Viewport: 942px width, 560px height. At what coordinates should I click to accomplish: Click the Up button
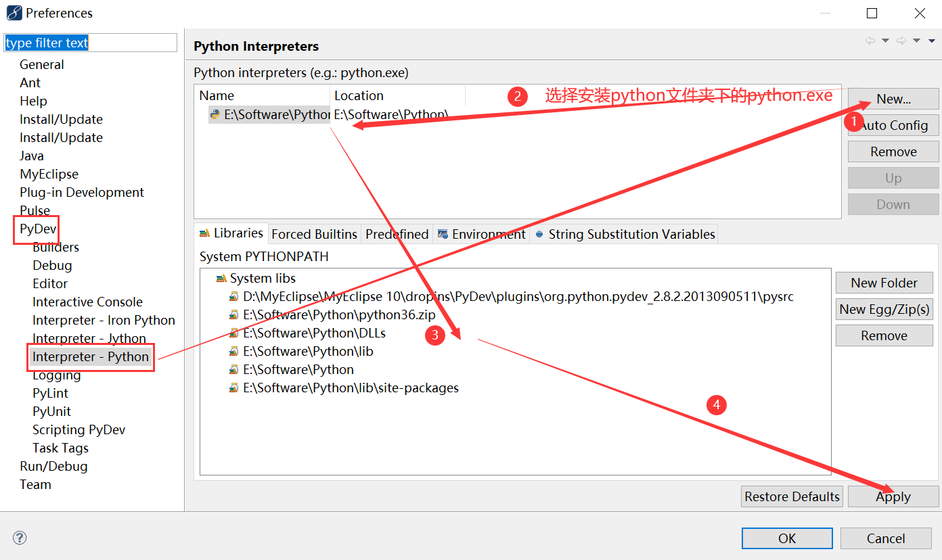click(x=893, y=178)
